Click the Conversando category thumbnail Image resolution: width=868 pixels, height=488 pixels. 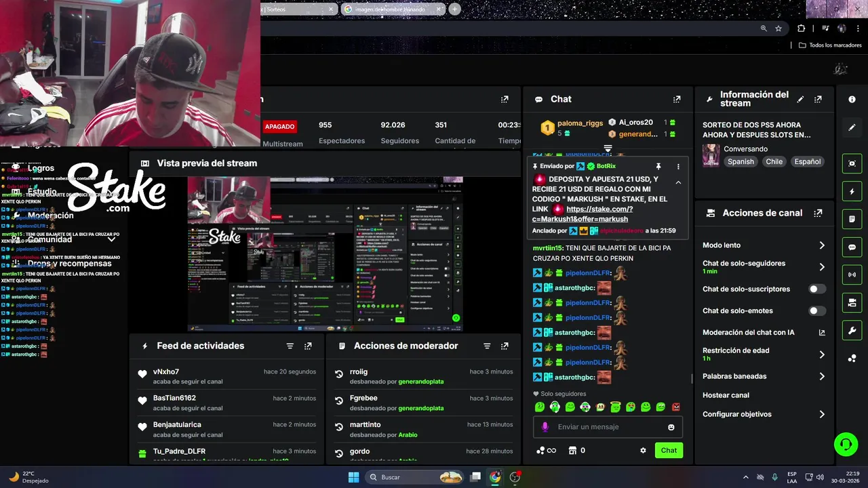click(711, 155)
